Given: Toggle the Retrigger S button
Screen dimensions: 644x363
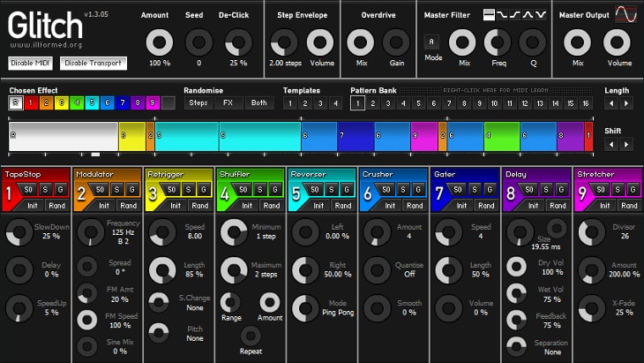Looking at the screenshot, I should pos(189,190).
